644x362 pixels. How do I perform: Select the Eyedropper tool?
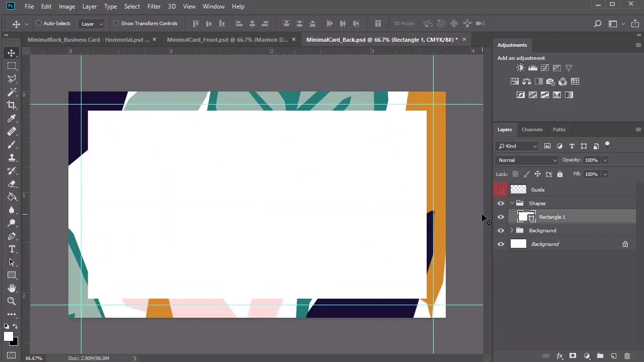point(12,119)
